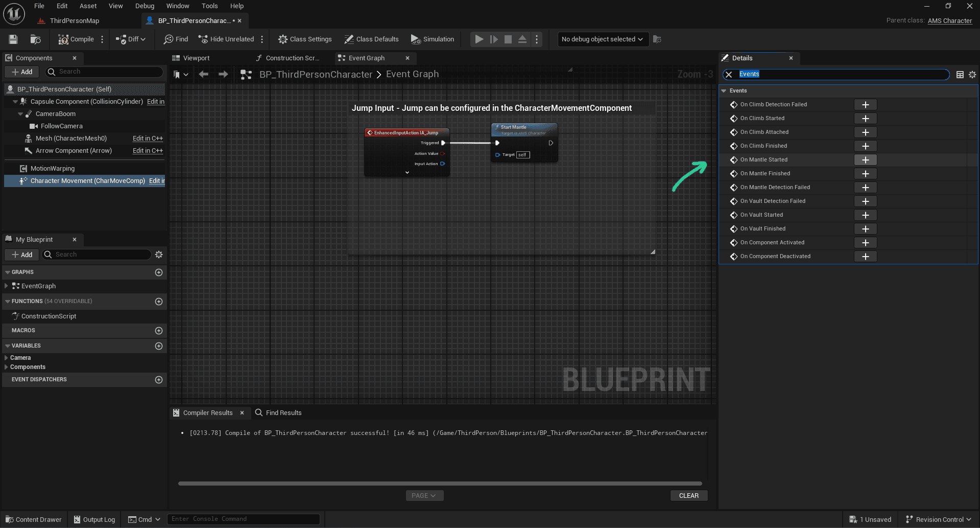Stop the play session
The width and height of the screenshot is (980, 528).
pyautogui.click(x=508, y=39)
